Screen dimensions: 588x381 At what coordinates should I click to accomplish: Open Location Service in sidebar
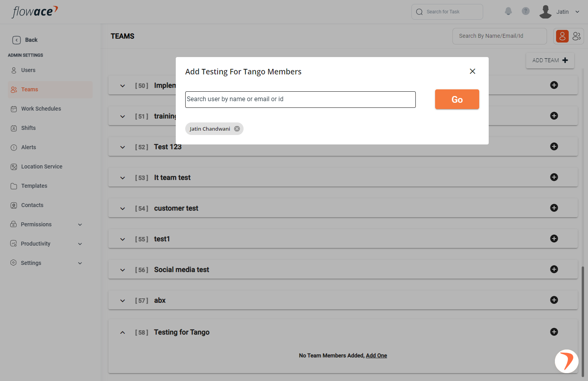pos(42,166)
